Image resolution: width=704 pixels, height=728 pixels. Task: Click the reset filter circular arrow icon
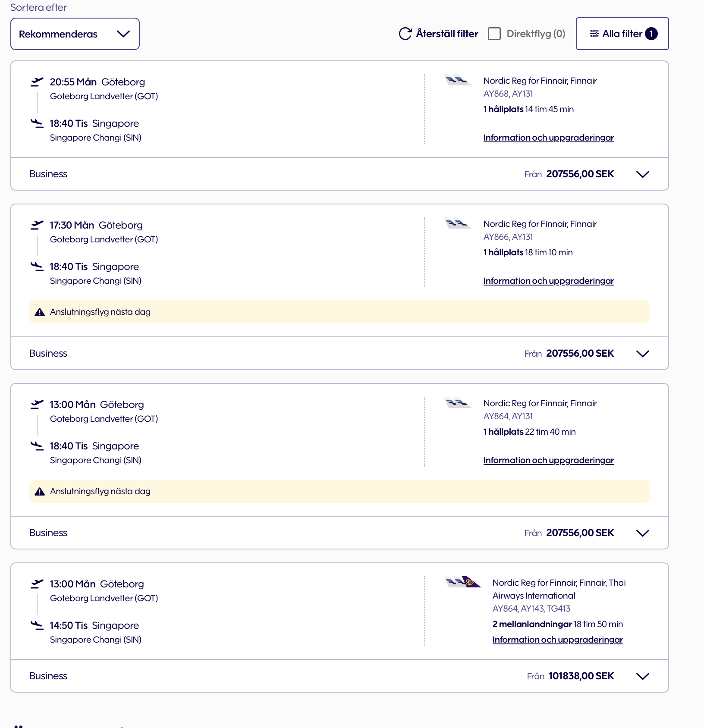tap(405, 34)
